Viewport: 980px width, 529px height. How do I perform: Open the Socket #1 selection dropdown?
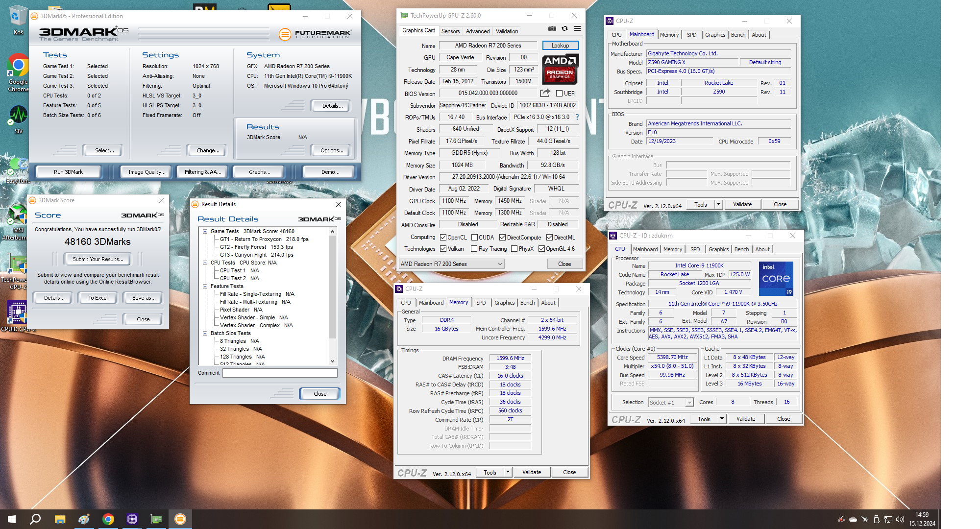671,403
